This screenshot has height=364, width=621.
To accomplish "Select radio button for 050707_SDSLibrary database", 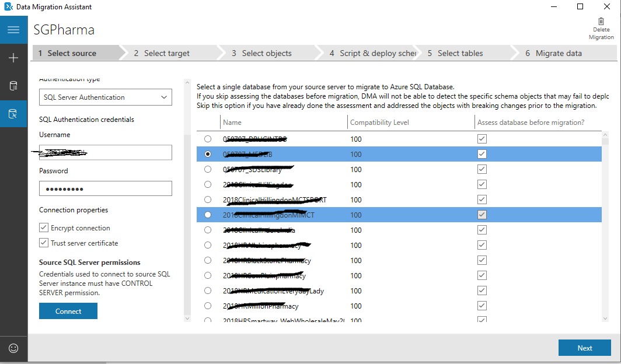I will 208,169.
